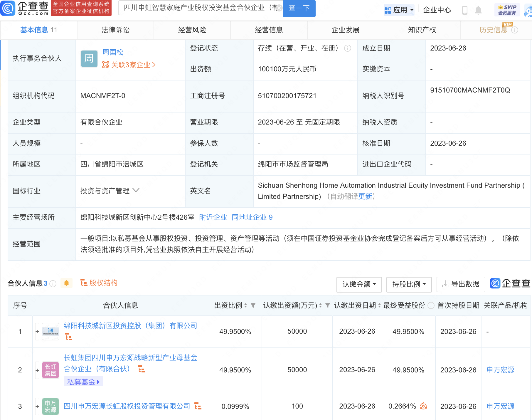532x420 pixels.
Task: Sort the 出资比例 column
Action: click(246, 305)
